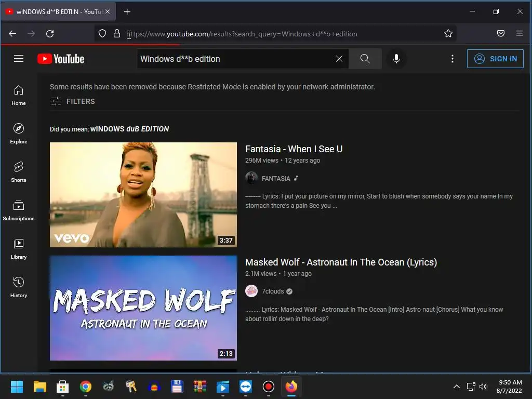Visit 7clouds channel name
Screen dimensions: 532x399
tap(273, 291)
